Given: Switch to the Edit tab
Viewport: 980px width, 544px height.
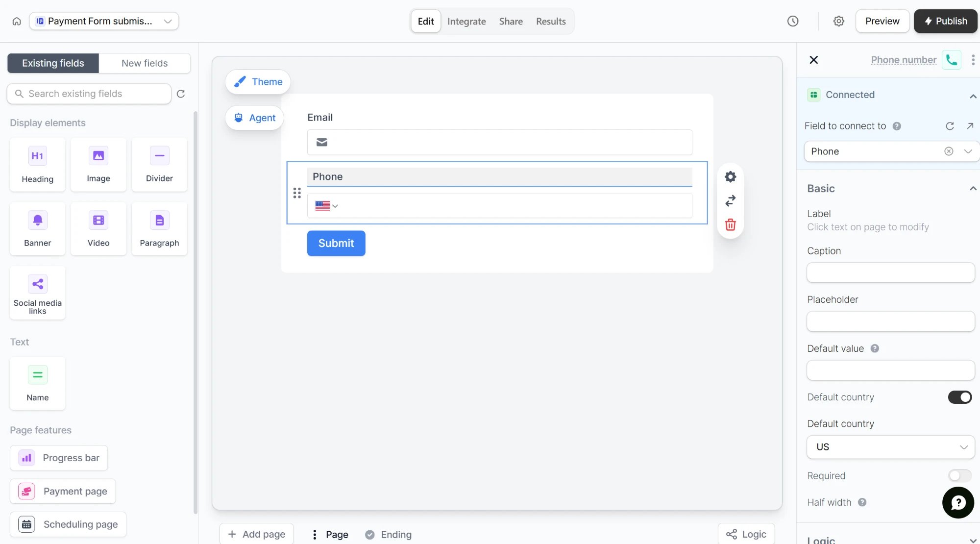Looking at the screenshot, I should click(x=426, y=21).
